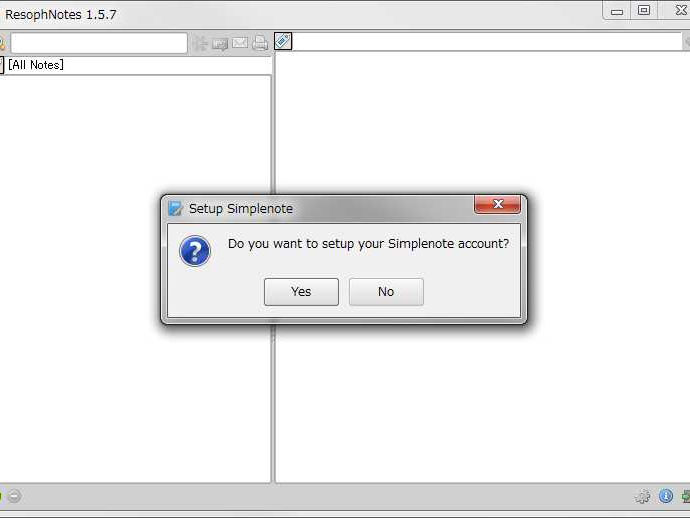The width and height of the screenshot is (690, 518).
Task: Click the Setup Simplenote title bar icon
Action: [x=176, y=208]
